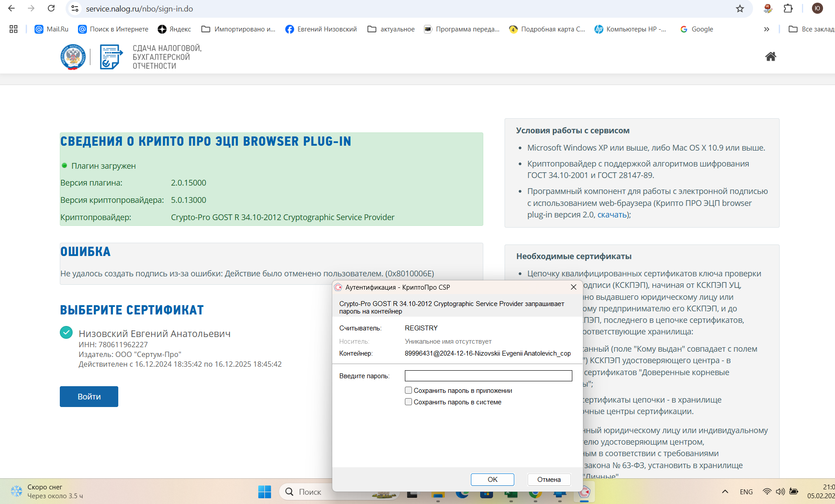Click the forward navigation arrow
The image size is (835, 504).
tap(31, 8)
